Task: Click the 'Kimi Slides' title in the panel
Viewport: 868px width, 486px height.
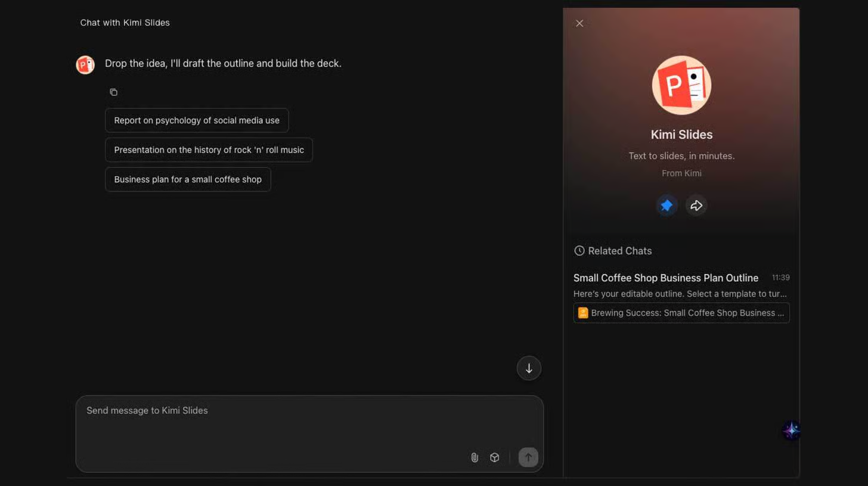Action: pos(681,135)
